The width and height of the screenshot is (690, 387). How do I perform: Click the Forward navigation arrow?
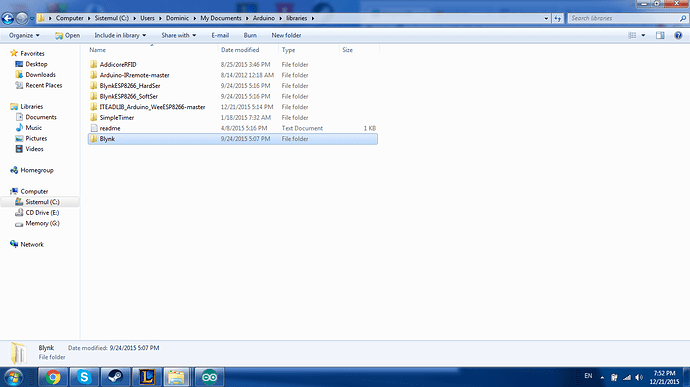(x=21, y=18)
